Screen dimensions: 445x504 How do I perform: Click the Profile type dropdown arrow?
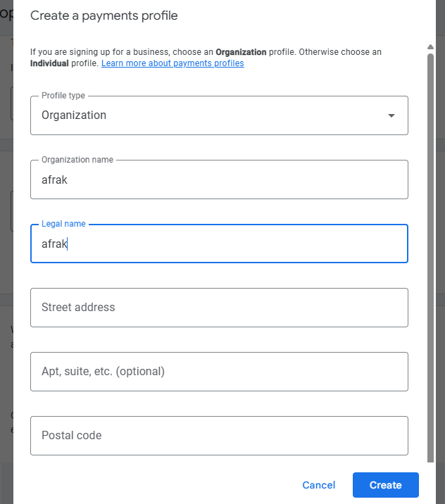pyautogui.click(x=391, y=115)
